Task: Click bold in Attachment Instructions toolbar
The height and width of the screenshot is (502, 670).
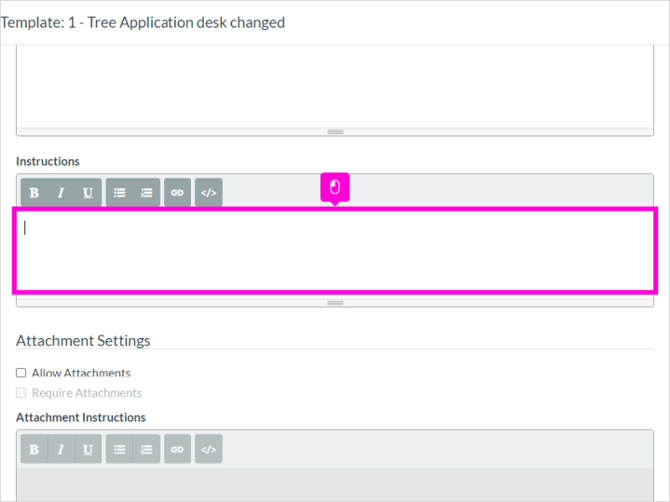Action: point(34,449)
